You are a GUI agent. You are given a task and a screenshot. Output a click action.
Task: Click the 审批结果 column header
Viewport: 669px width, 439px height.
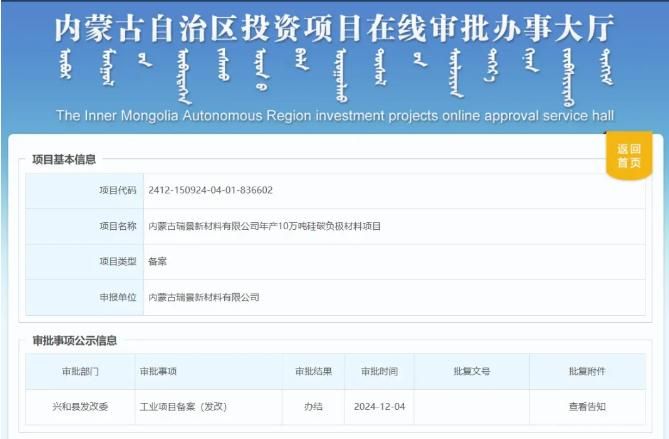point(314,372)
